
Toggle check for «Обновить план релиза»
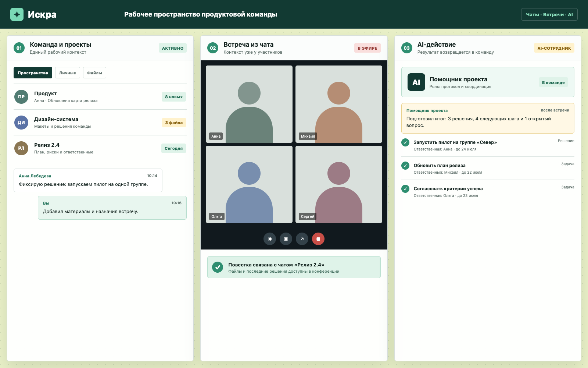click(x=405, y=166)
